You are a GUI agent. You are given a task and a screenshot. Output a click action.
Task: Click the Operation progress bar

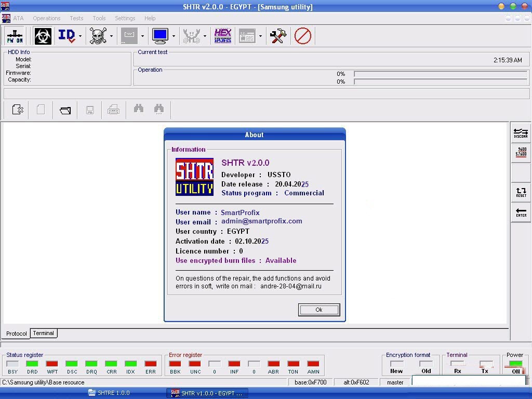pyautogui.click(x=440, y=74)
